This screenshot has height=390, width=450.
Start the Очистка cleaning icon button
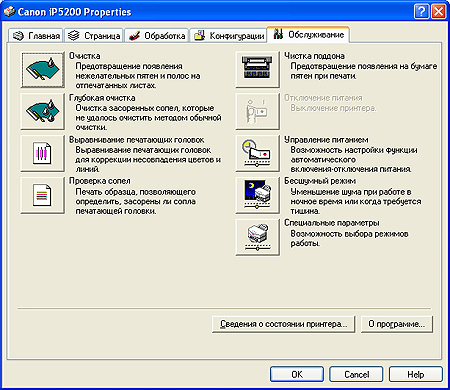coord(43,70)
